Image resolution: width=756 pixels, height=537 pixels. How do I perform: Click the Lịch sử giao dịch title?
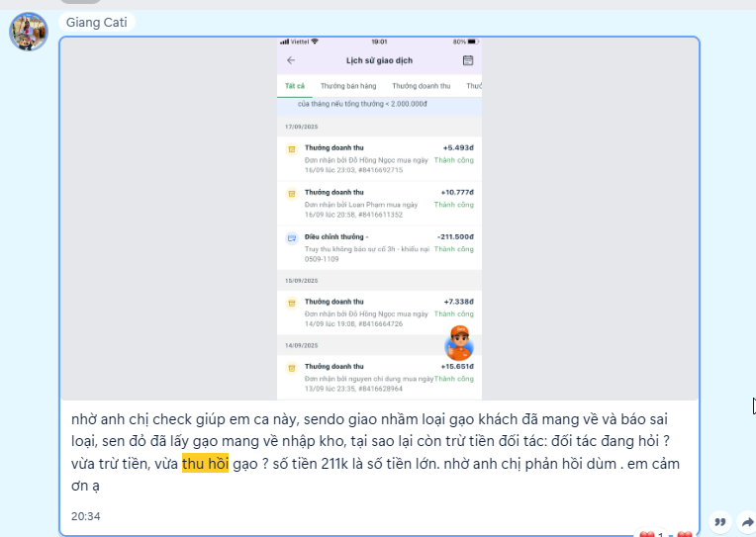click(x=379, y=60)
